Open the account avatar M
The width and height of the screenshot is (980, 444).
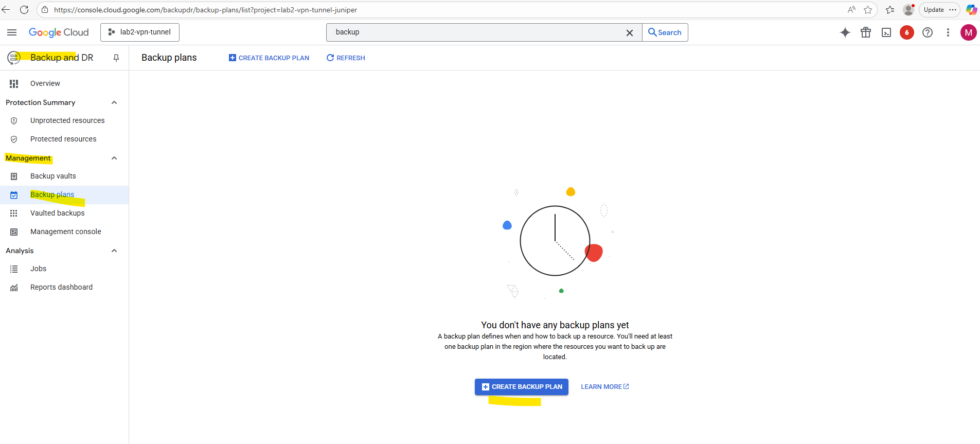[x=968, y=32]
